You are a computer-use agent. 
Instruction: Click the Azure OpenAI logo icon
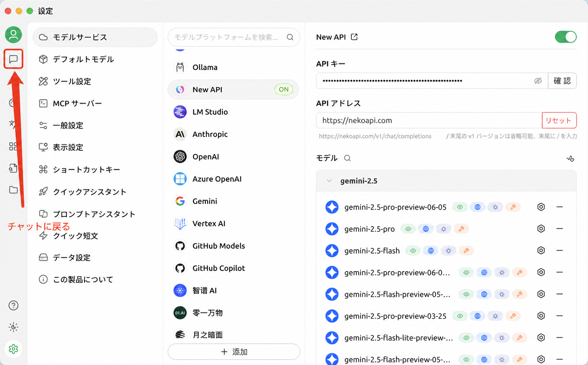point(180,179)
